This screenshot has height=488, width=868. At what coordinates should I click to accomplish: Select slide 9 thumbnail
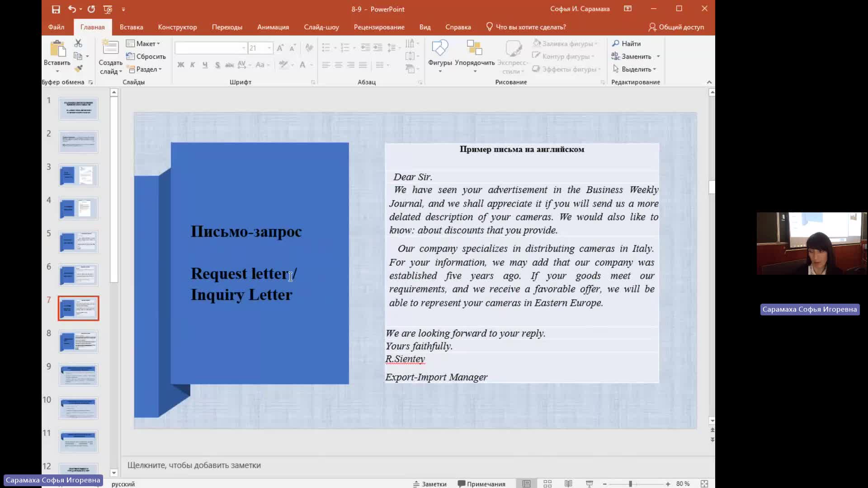point(78,375)
